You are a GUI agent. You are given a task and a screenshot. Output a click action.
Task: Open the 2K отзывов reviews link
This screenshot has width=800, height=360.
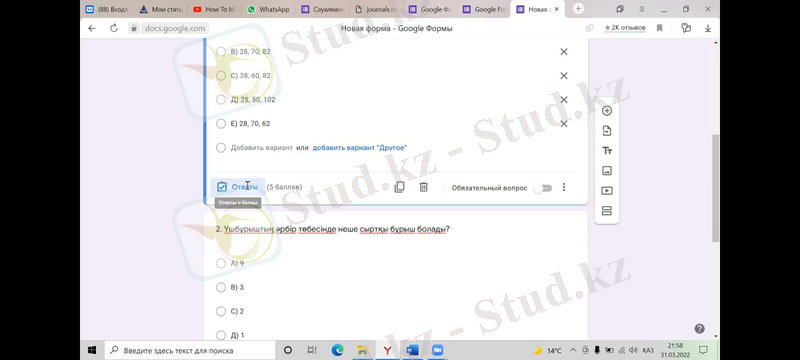point(625,28)
